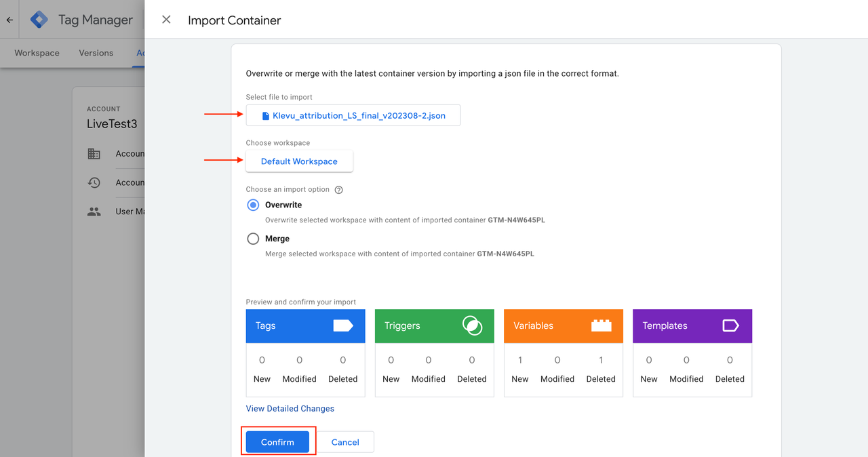Click the User Management people icon
Viewport: 868px width, 457px height.
[94, 212]
